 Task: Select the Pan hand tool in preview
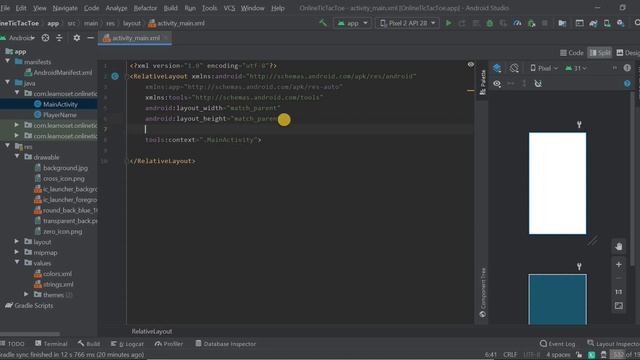tap(619, 247)
